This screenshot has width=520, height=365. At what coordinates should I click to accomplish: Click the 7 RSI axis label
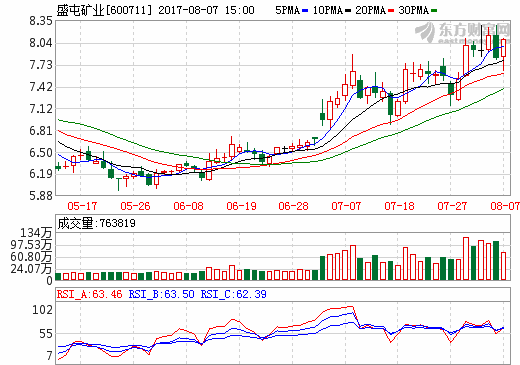point(50,356)
